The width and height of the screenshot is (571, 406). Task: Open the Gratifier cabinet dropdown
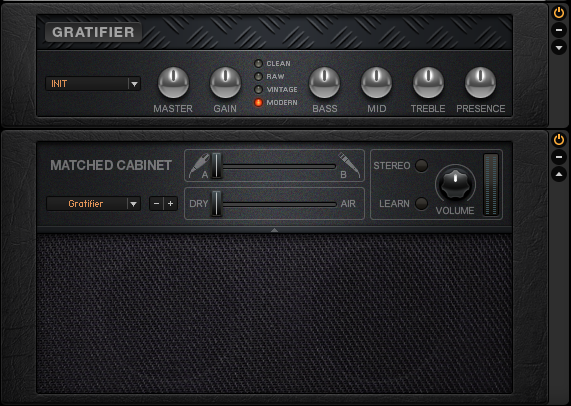(93, 204)
